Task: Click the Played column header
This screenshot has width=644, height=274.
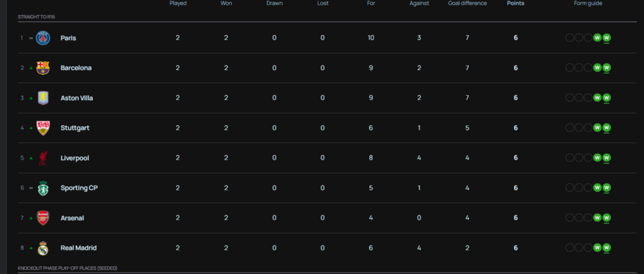Action: (178, 4)
